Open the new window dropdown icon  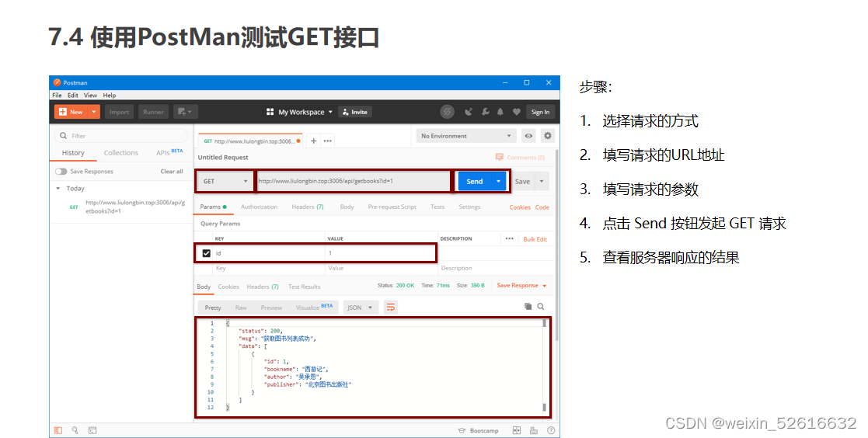pyautogui.click(x=185, y=112)
